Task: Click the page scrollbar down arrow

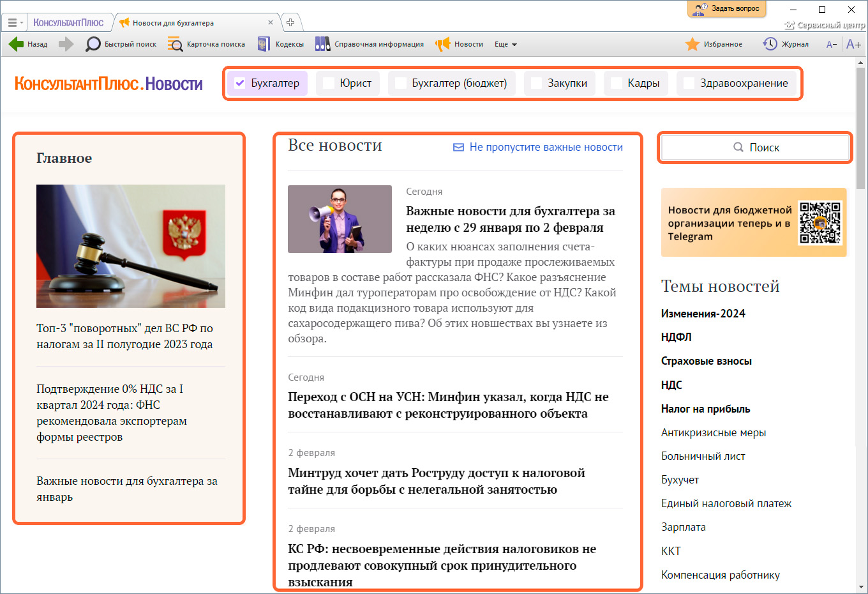Action: point(861,587)
